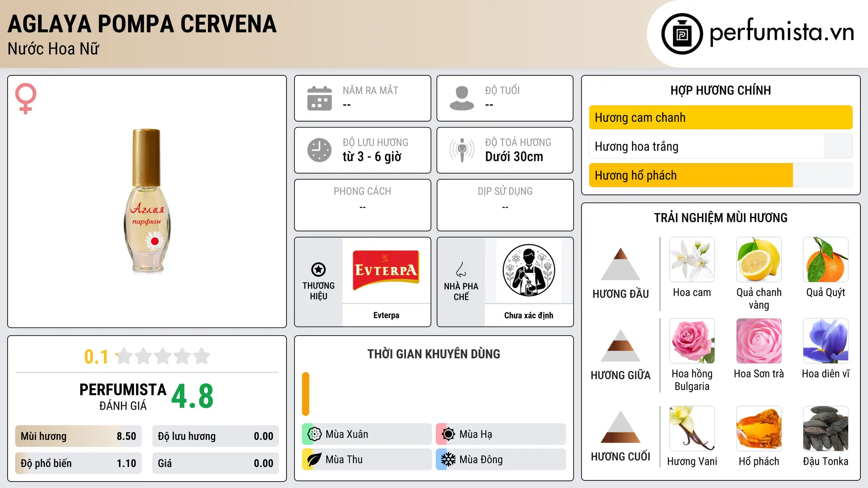Click the Dưới 30cm sillage value

click(514, 157)
